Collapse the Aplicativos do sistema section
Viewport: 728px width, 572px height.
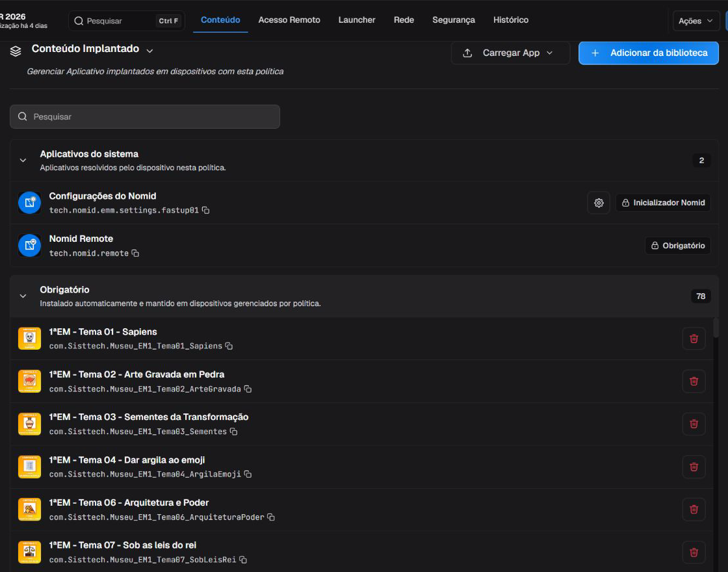pos(23,160)
